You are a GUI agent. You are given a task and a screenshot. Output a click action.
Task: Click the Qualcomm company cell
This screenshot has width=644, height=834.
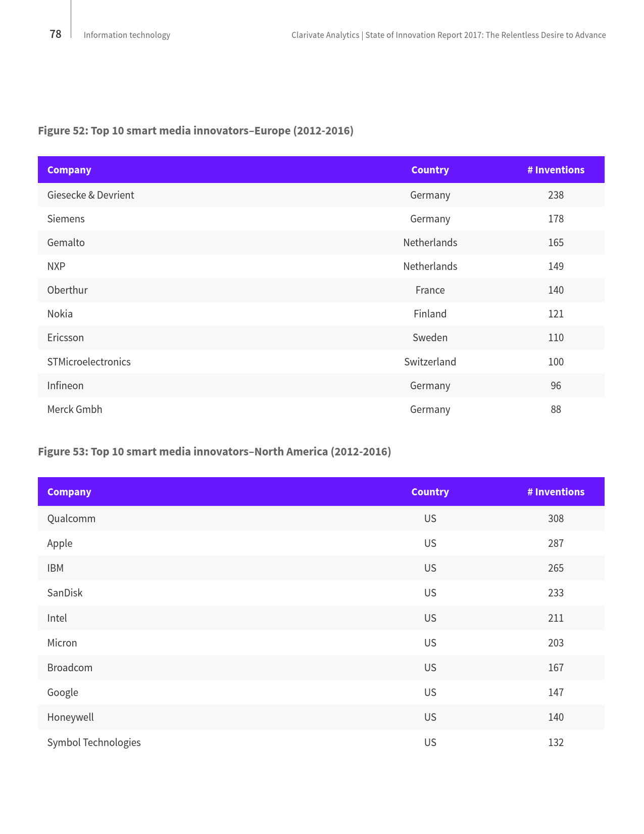coord(71,519)
